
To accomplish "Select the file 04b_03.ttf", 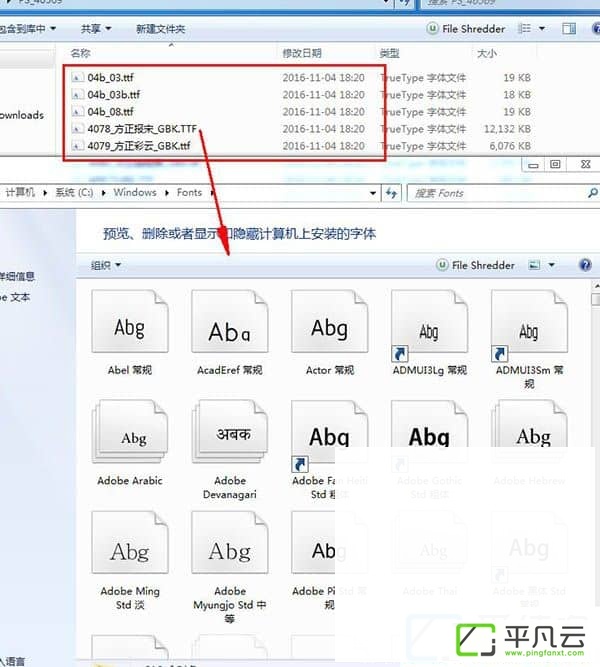I will click(x=110, y=77).
